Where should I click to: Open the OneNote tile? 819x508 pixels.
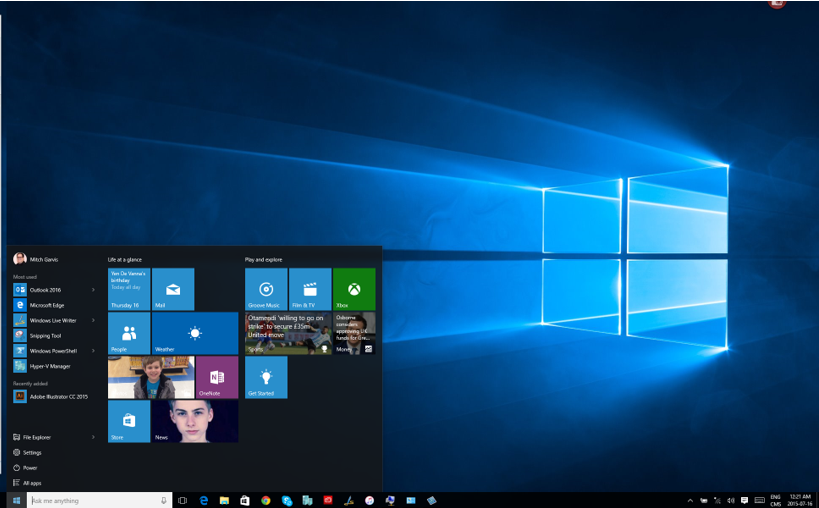tap(217, 377)
